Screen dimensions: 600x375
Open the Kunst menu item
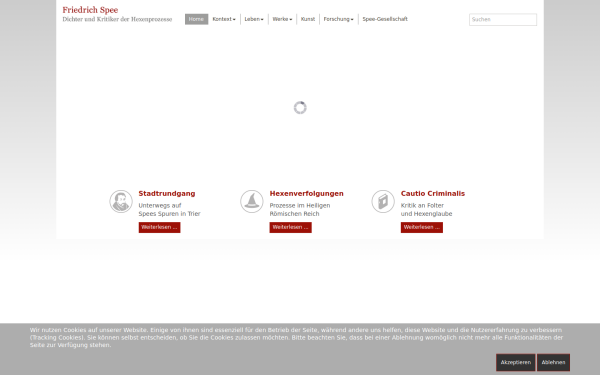[308, 19]
